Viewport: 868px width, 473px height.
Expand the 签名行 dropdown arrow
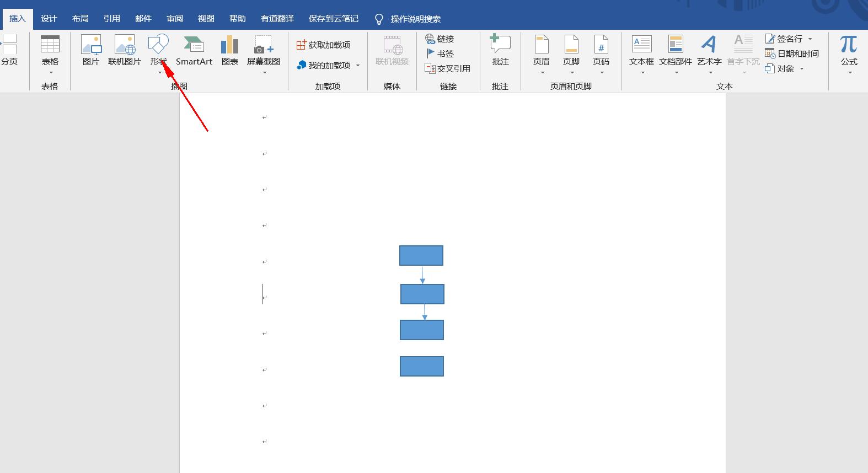[x=810, y=39]
